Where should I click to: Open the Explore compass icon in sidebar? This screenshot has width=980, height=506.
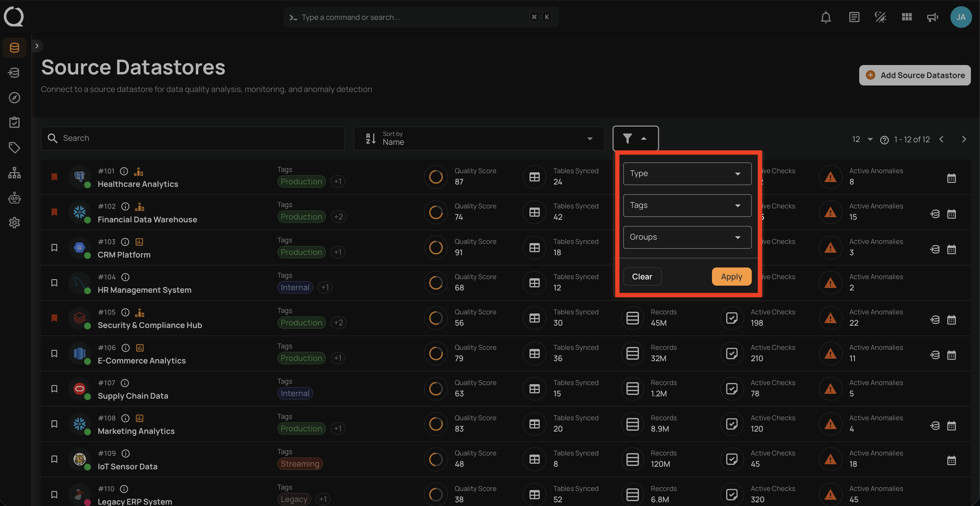(14, 98)
